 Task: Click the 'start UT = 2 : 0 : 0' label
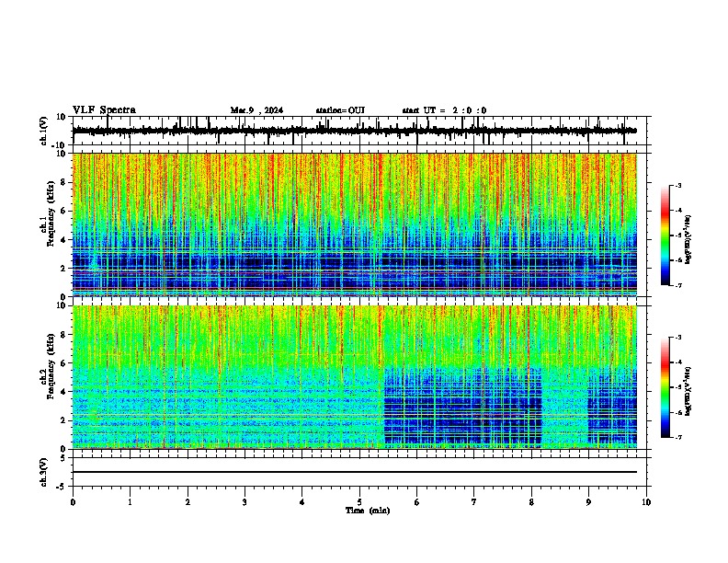coord(444,110)
